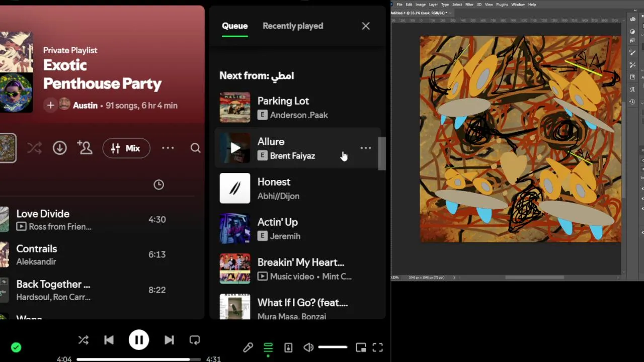Select Actin' Up in the queue
Image resolution: width=644 pixels, height=362 pixels.
click(297, 228)
